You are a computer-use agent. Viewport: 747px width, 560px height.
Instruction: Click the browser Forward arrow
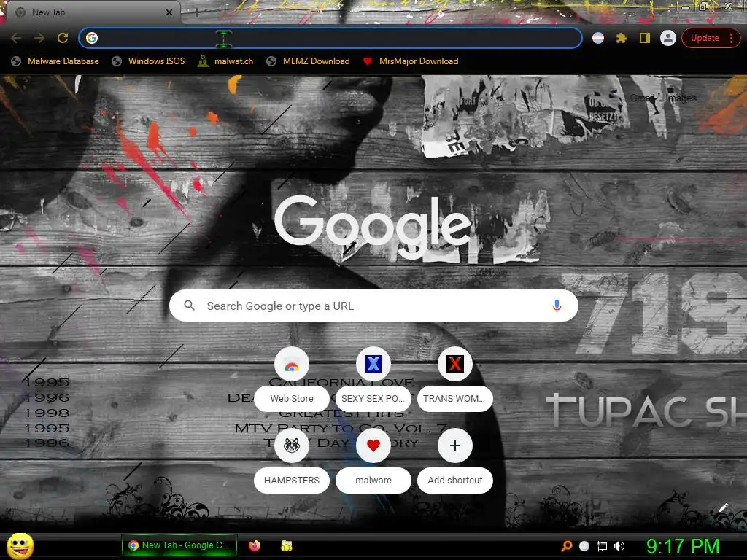coord(39,38)
